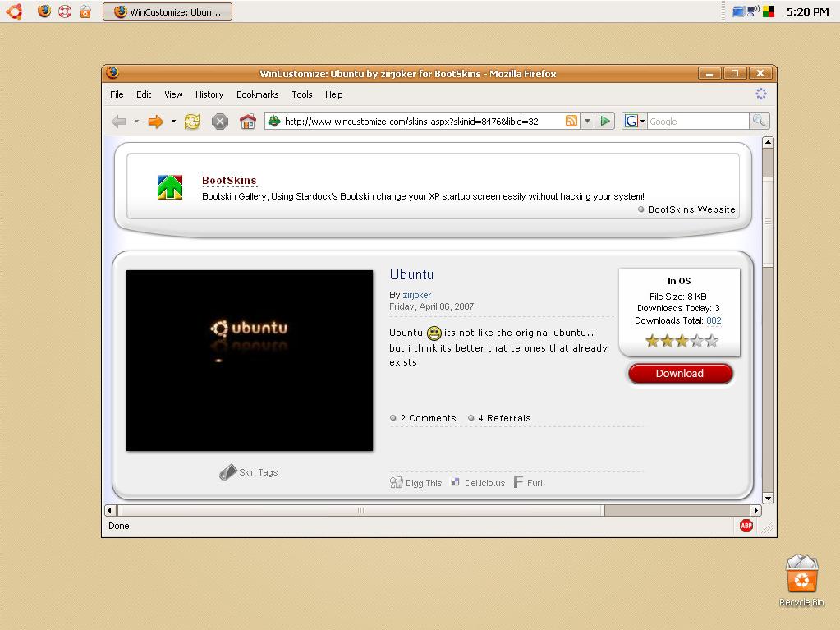Click the Skin Tags tag icon
Viewport: 840px width, 630px height.
228,472
